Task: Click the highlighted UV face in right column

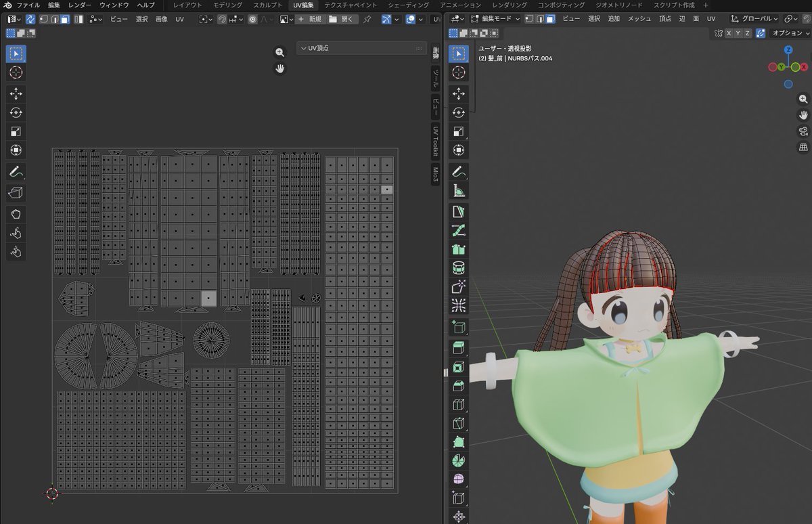Action: pyautogui.click(x=386, y=190)
